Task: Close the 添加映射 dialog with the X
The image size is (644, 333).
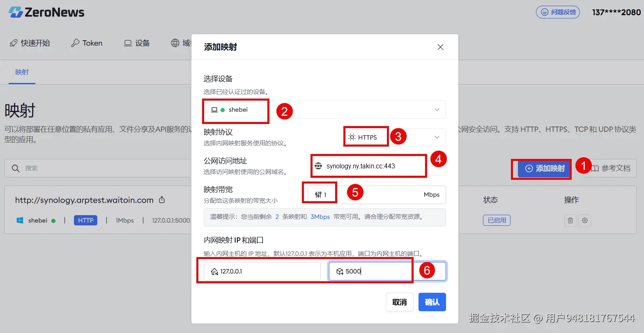Action: [440, 47]
